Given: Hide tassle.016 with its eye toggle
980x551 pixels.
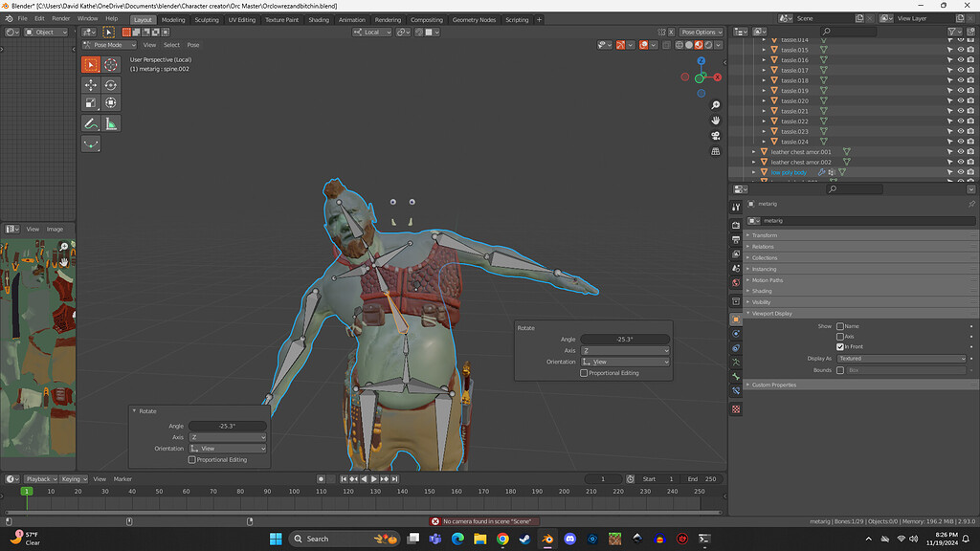Looking at the screenshot, I should (x=960, y=60).
